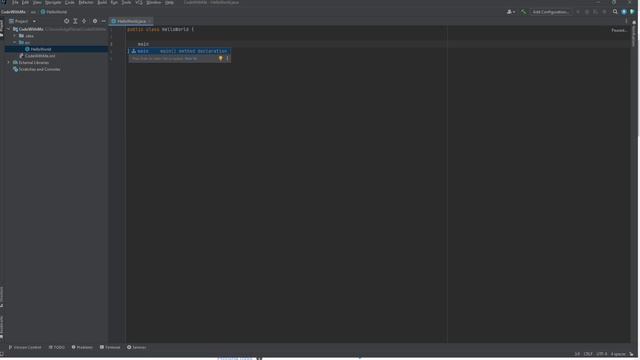Open editor tabs more options icon

tap(626, 21)
